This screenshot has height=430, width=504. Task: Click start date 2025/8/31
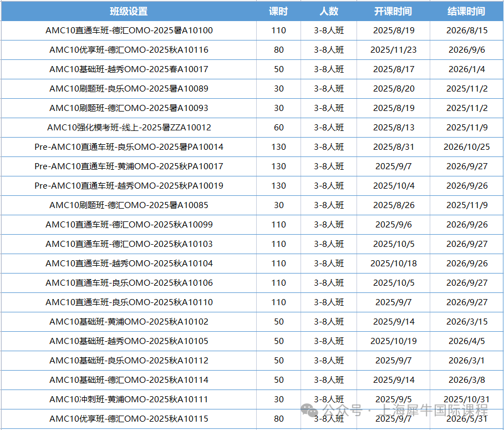pos(394,147)
